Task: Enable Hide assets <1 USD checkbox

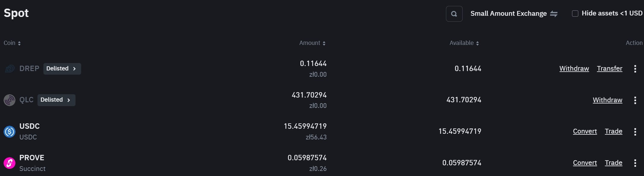Action: [x=575, y=14]
